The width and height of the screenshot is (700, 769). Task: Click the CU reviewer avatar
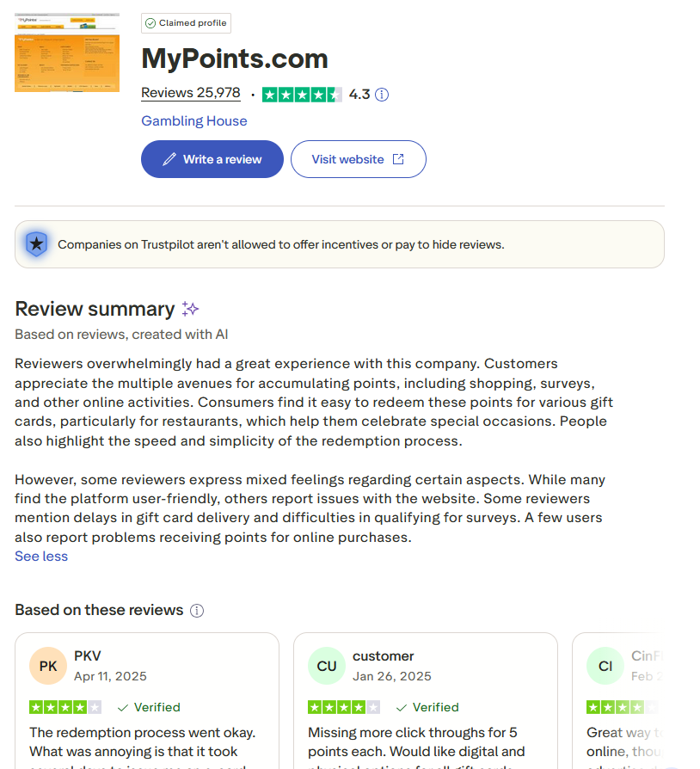tap(327, 666)
